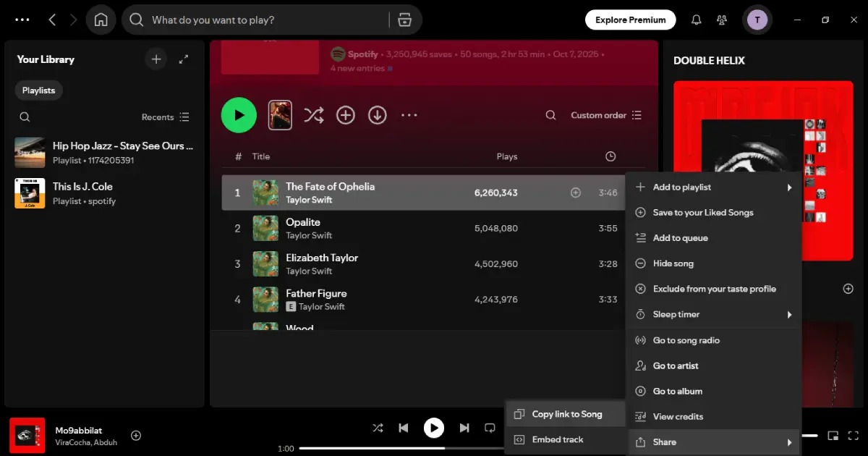Click the Explore Premium button
Viewport: 868px width, 456px height.
[630, 20]
